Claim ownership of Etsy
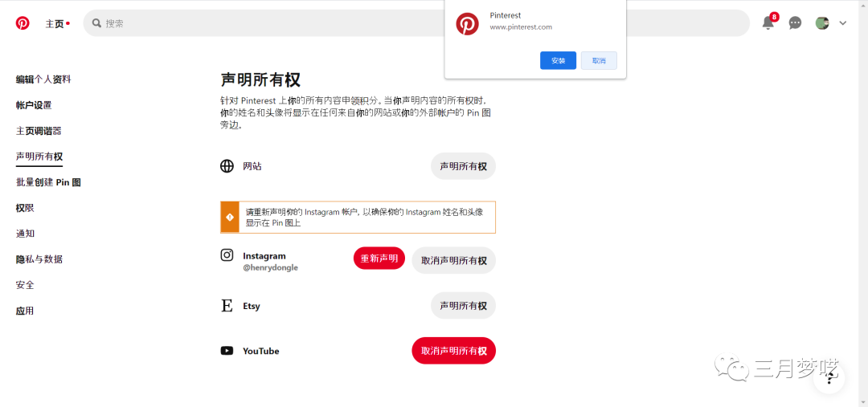868x407 pixels. (x=464, y=306)
